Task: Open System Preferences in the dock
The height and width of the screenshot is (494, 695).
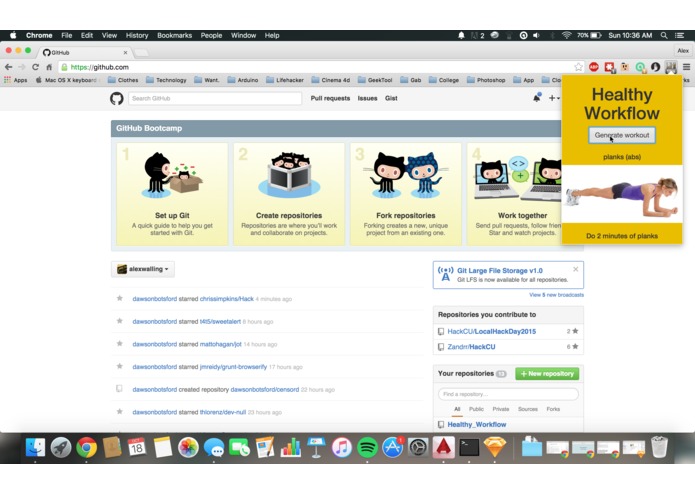Action: pos(418,447)
